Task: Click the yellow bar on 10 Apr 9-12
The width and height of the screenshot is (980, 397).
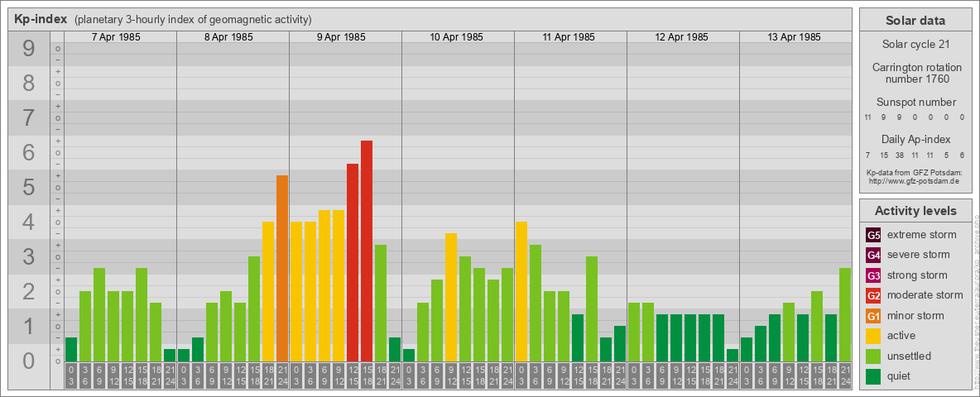Action: (x=451, y=297)
